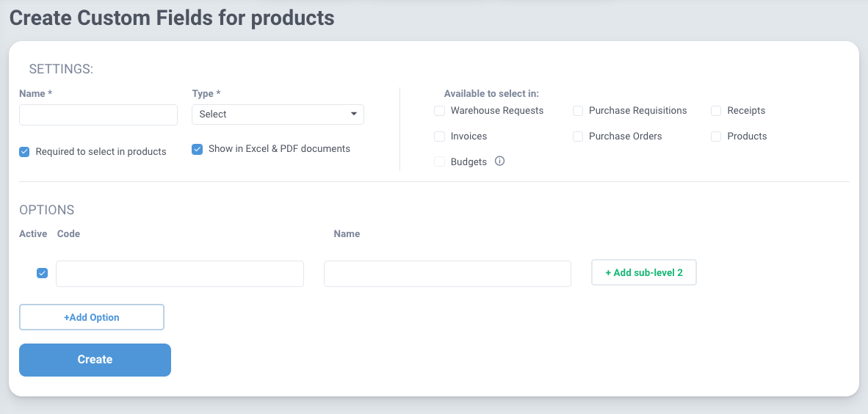This screenshot has height=414, width=868.
Task: Uncheck the option's Active checkbox
Action: 42,273
